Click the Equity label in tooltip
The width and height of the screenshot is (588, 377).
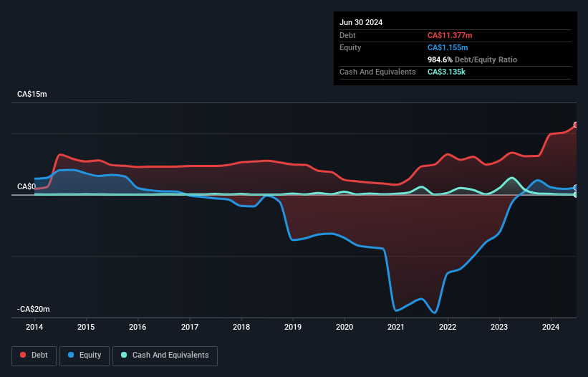[x=350, y=47]
